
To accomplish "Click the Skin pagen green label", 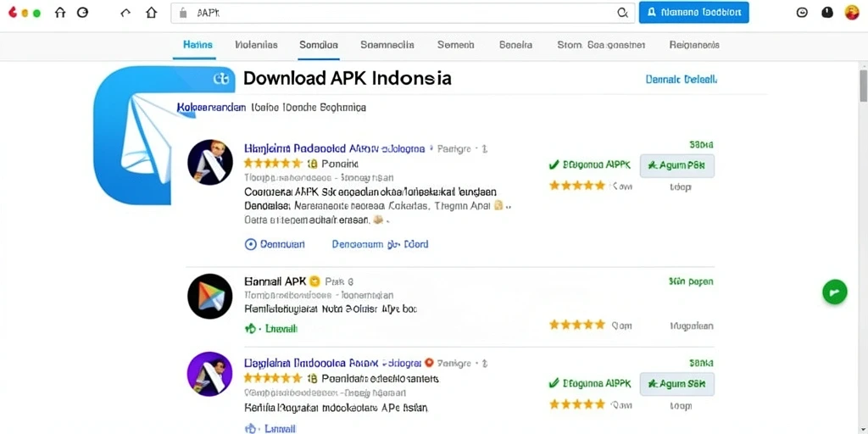I will coord(691,281).
